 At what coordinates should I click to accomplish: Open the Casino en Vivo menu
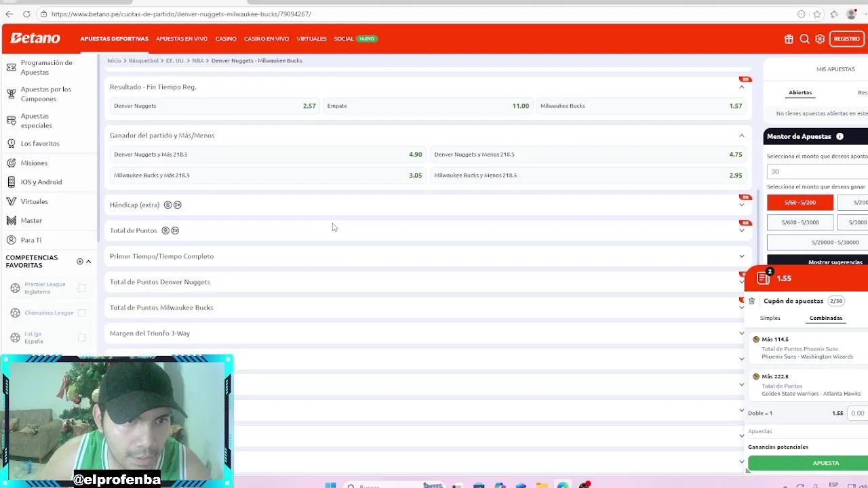tap(267, 39)
